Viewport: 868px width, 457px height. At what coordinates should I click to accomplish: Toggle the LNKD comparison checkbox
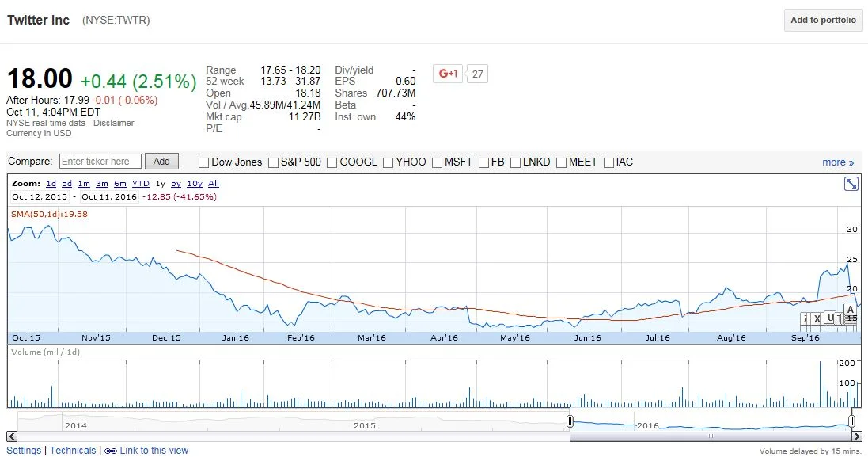[515, 162]
